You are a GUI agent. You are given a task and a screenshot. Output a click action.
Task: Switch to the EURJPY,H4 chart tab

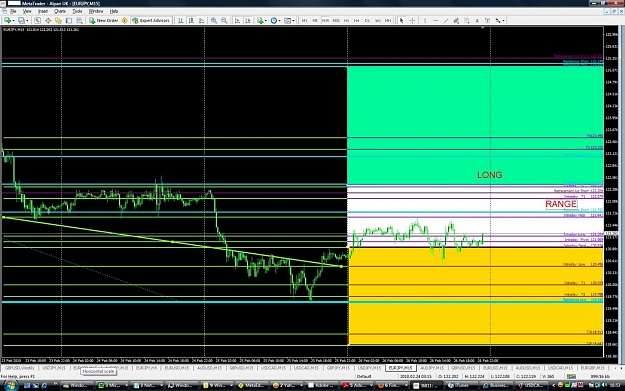(146, 368)
